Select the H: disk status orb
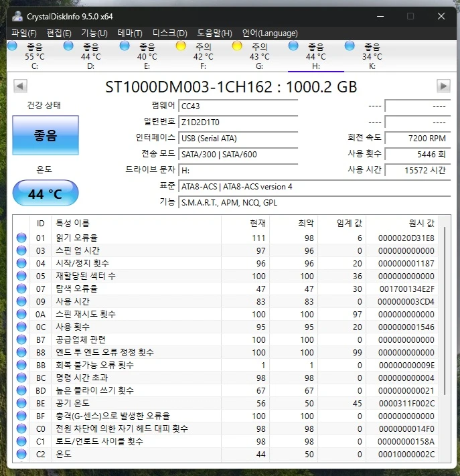Image resolution: width=460 pixels, height=476 pixels. click(293, 46)
